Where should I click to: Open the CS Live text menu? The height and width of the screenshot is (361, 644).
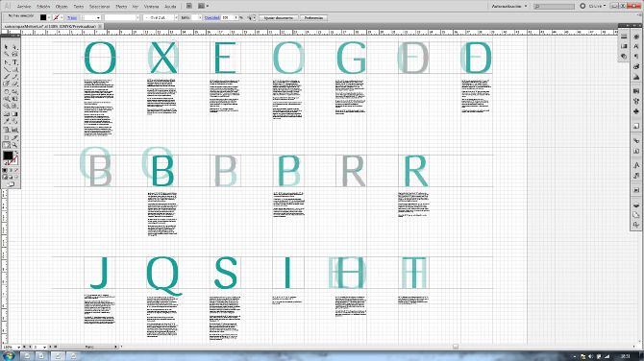pos(597,6)
